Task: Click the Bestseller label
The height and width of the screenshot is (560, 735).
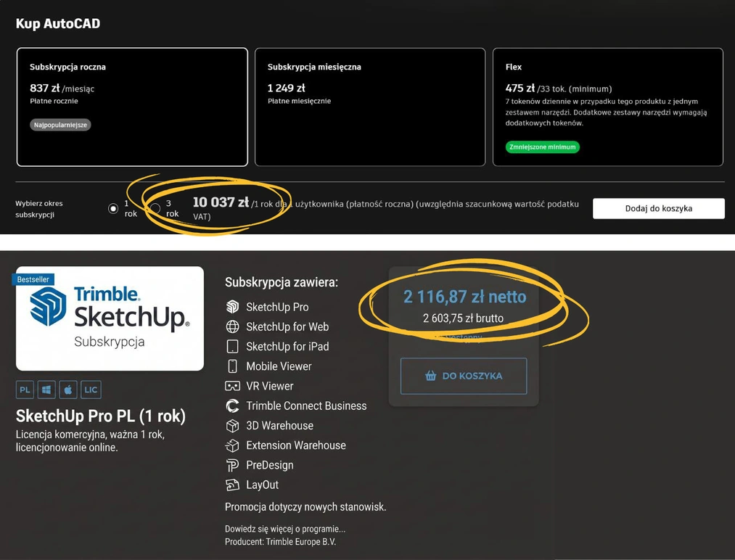Action: pyautogui.click(x=33, y=280)
